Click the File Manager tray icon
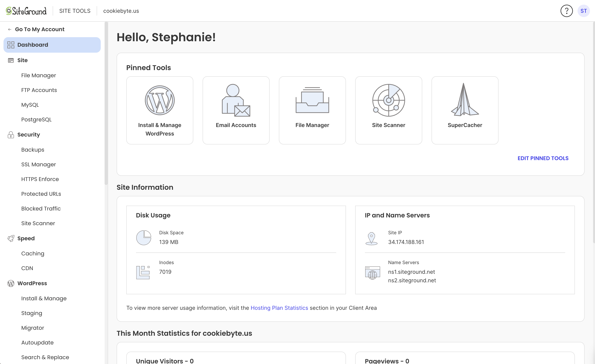Image resolution: width=595 pixels, height=364 pixels. tap(312, 100)
